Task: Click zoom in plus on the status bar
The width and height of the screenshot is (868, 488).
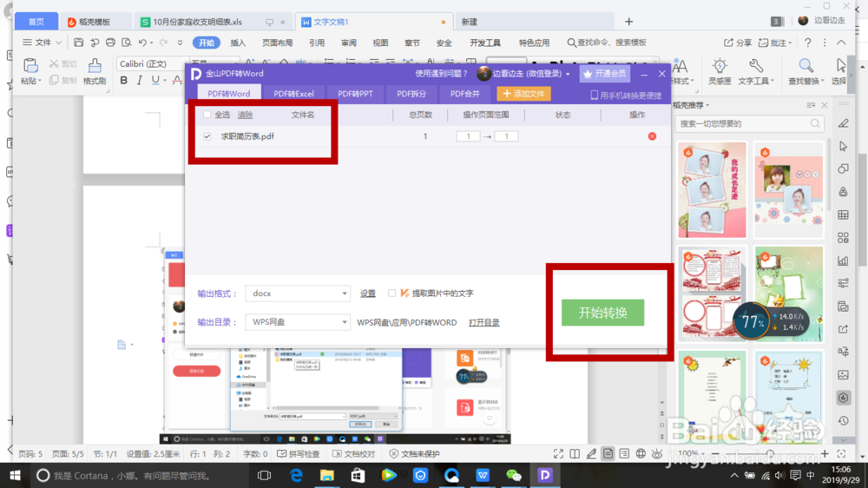Action: pos(825,453)
